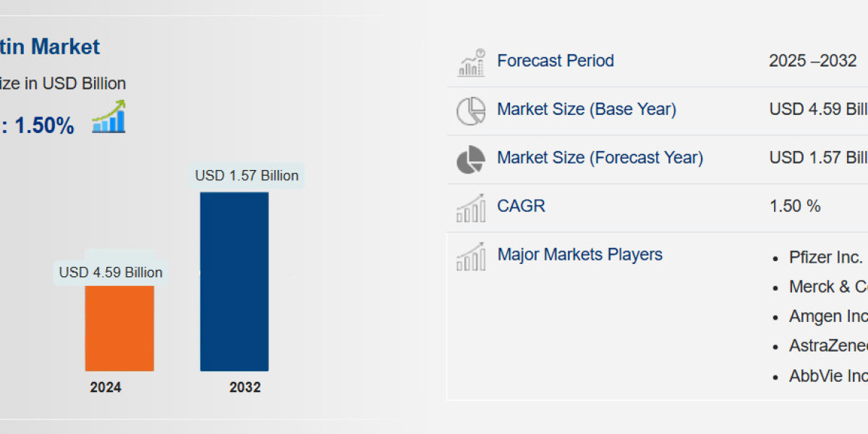This screenshot has height=434, width=868.
Task: Select the dark blue 2032 bar
Action: click(234, 281)
